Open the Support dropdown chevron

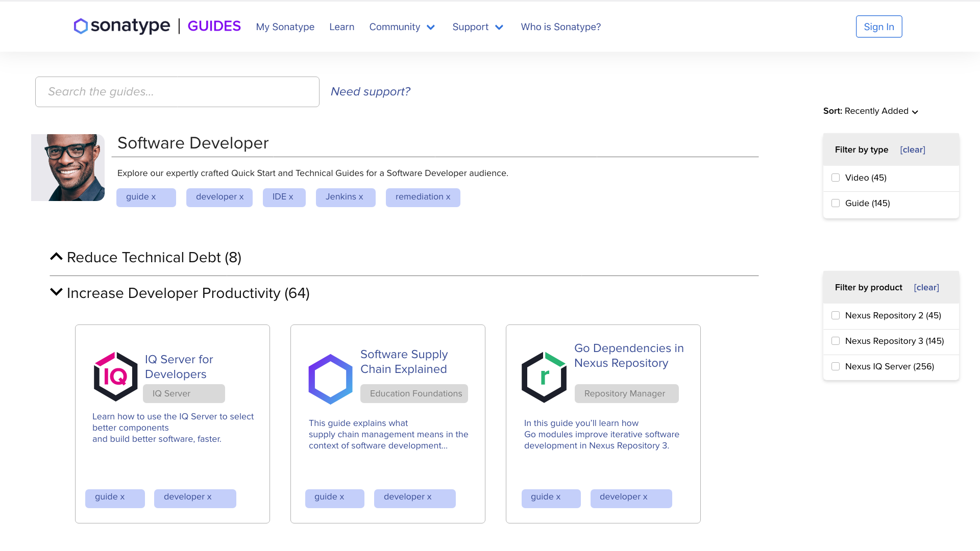(499, 28)
